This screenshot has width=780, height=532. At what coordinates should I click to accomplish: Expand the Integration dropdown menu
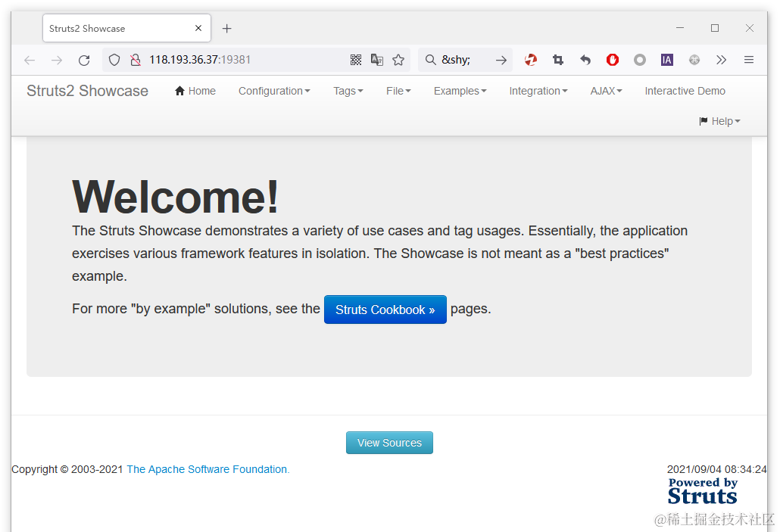(x=538, y=91)
